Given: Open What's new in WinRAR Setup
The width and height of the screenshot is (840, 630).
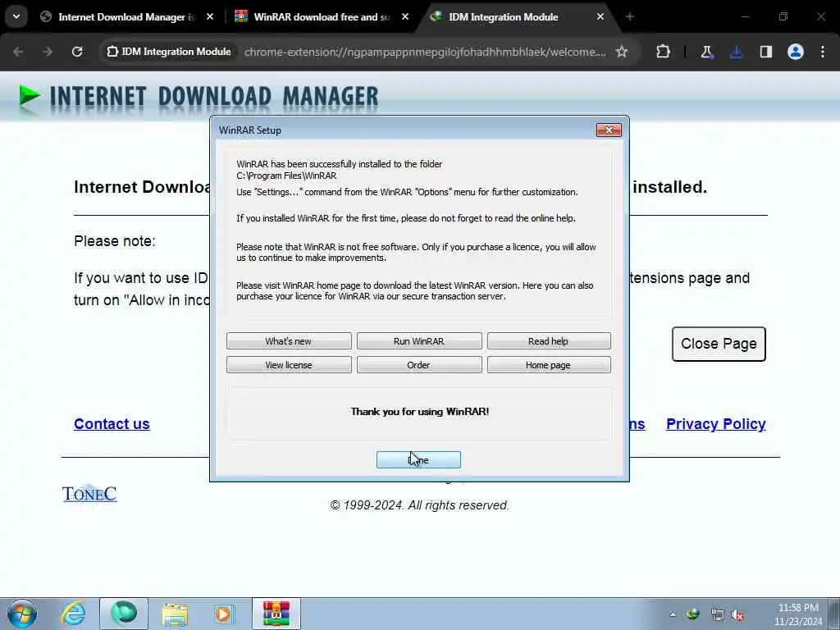Looking at the screenshot, I should point(289,341).
